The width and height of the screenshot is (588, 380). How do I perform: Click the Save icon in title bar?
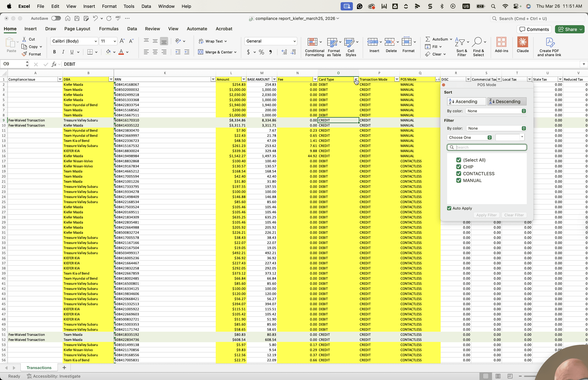coord(77,18)
